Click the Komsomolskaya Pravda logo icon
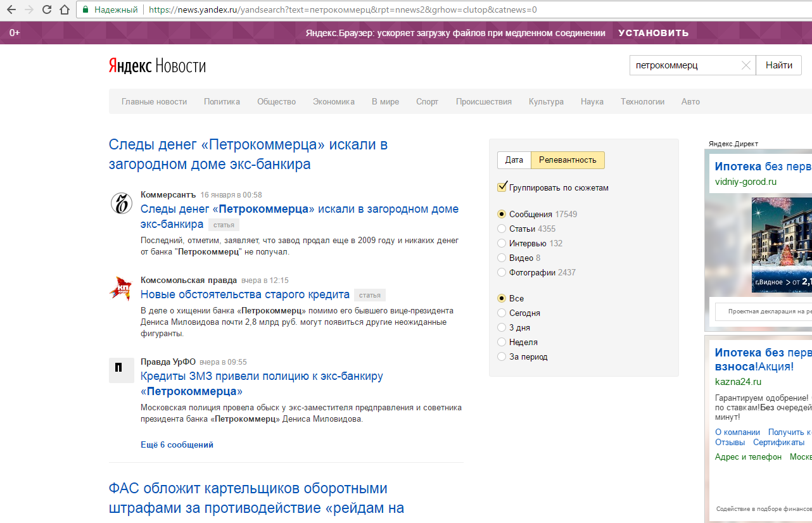 tap(121, 288)
